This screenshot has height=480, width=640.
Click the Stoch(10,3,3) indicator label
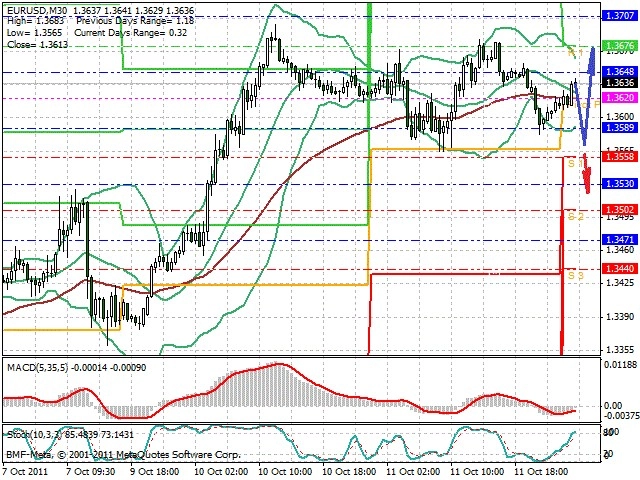(33, 435)
